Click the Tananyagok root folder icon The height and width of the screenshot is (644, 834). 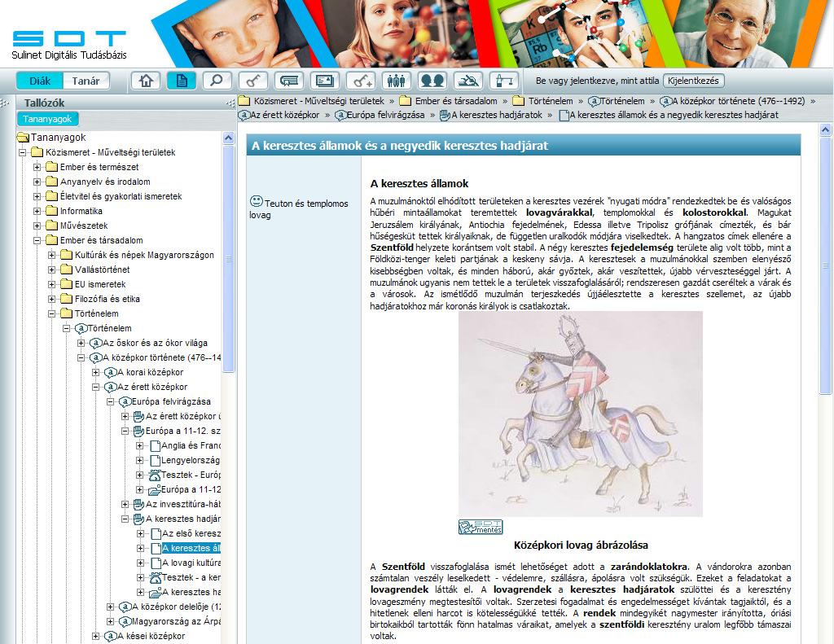[23, 138]
